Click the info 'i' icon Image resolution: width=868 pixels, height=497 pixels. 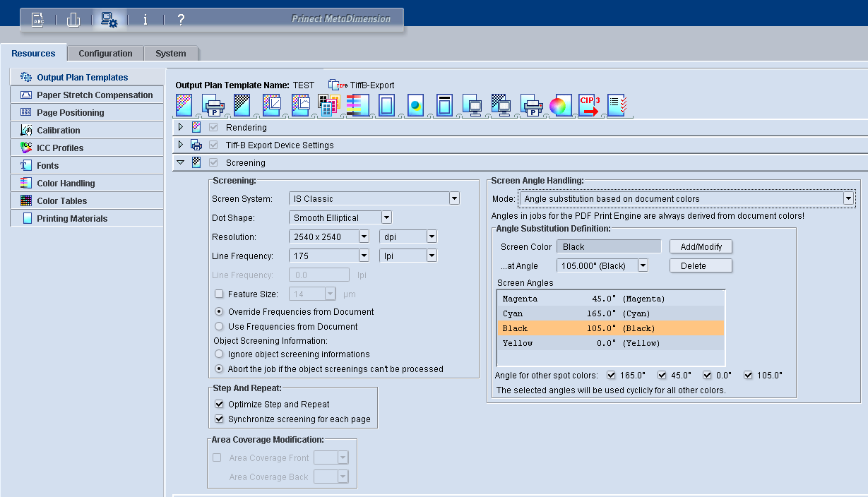pos(145,20)
